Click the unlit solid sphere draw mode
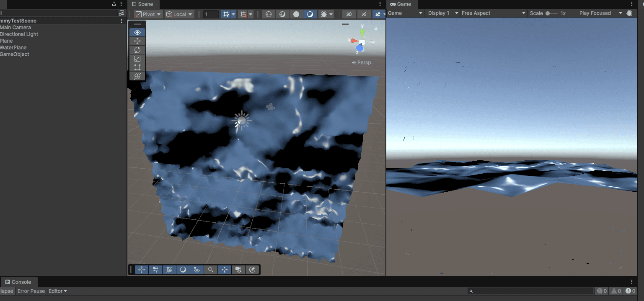Viewport: 644px width, 301px height. pyautogui.click(x=296, y=14)
